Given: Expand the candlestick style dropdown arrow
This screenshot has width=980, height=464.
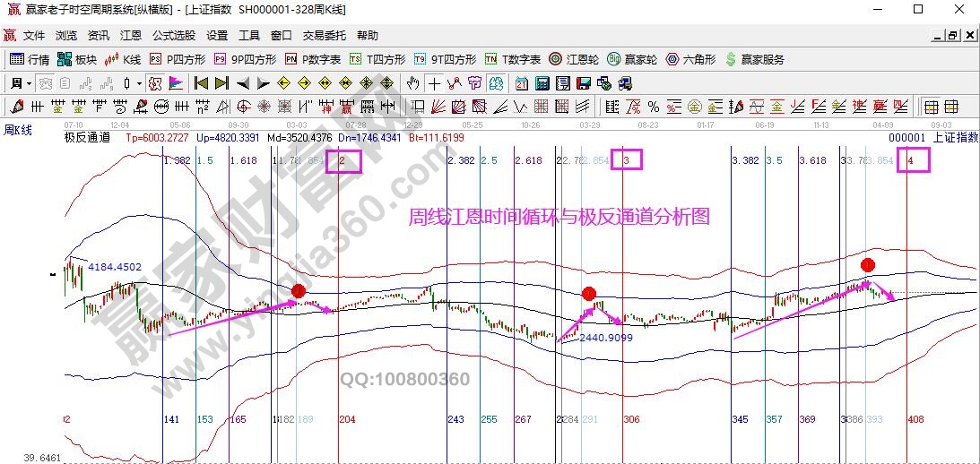Looking at the screenshot, I should (138, 83).
